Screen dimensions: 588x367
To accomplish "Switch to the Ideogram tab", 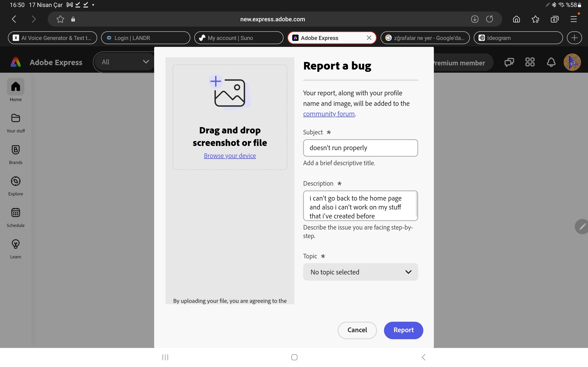I will (x=518, y=38).
